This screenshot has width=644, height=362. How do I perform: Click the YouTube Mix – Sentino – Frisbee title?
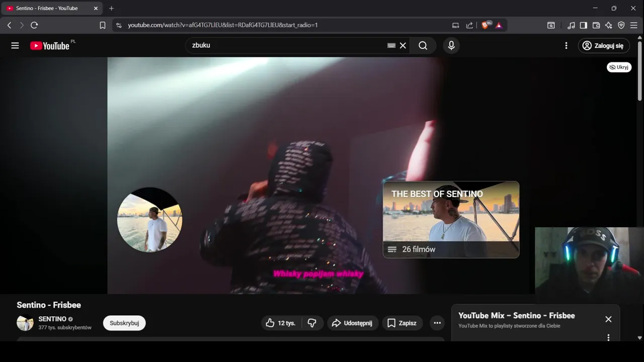(517, 316)
